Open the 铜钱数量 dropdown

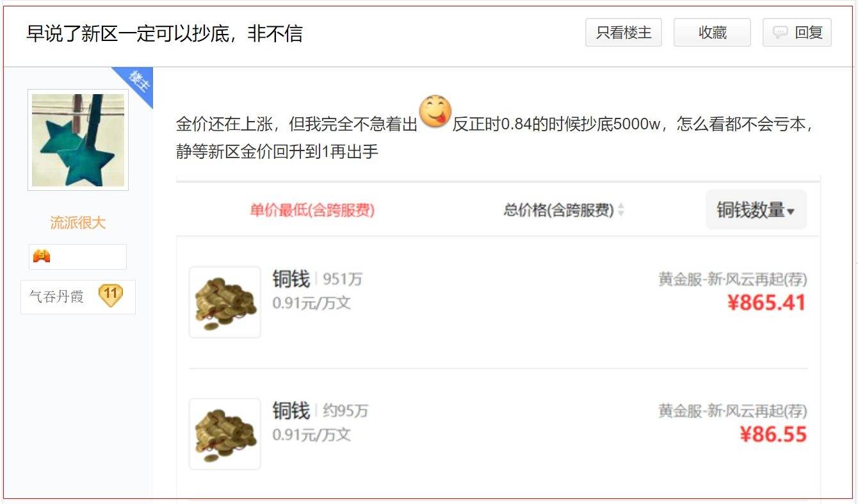(x=756, y=210)
